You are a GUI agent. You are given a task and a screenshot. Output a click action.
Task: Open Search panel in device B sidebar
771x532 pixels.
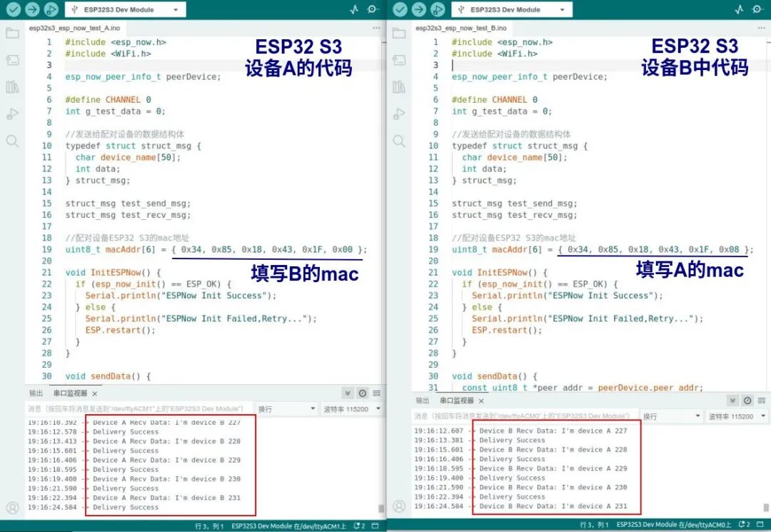399,141
